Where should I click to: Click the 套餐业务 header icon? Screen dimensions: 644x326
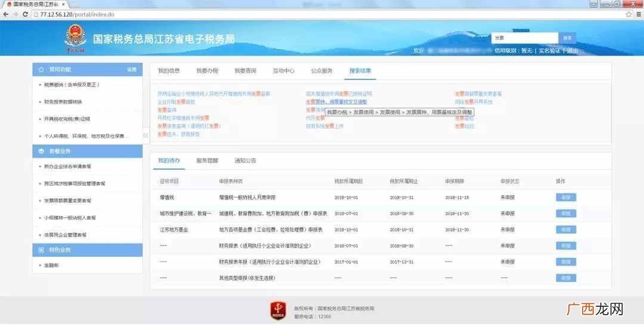pyautogui.click(x=41, y=151)
